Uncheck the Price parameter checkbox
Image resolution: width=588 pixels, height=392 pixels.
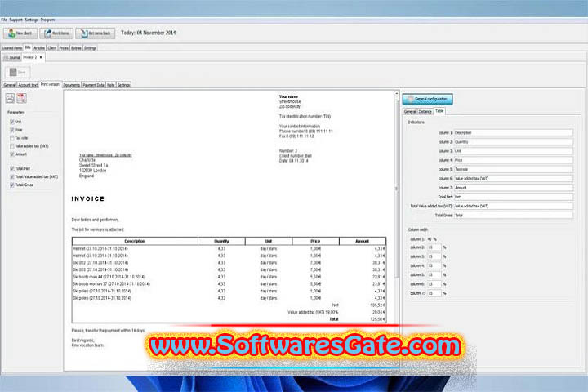12,130
